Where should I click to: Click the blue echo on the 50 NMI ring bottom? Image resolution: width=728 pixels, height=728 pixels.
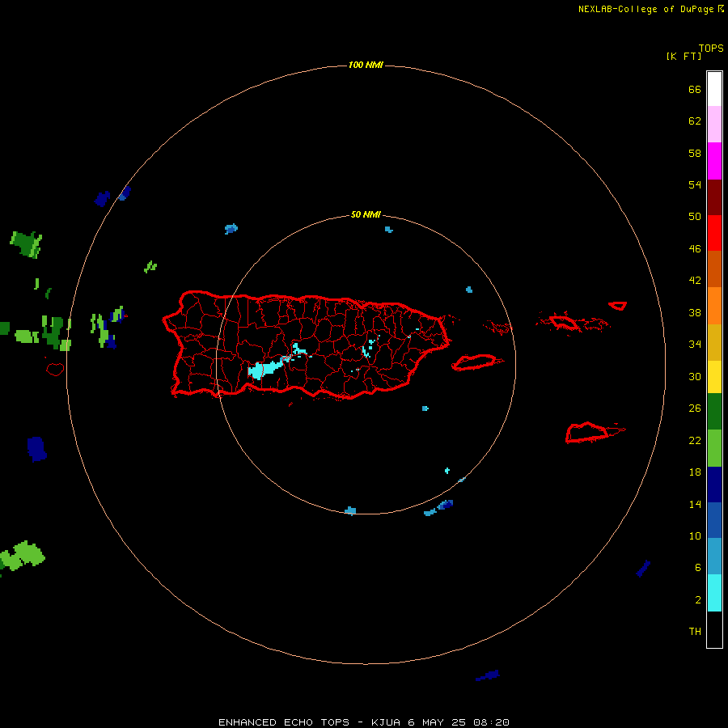350,511
